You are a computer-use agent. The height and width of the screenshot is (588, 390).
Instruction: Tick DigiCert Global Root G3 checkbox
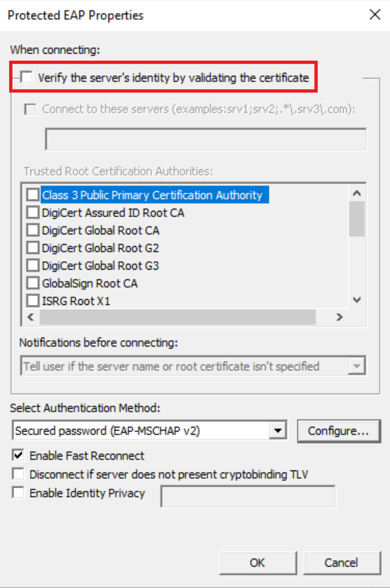(33, 265)
